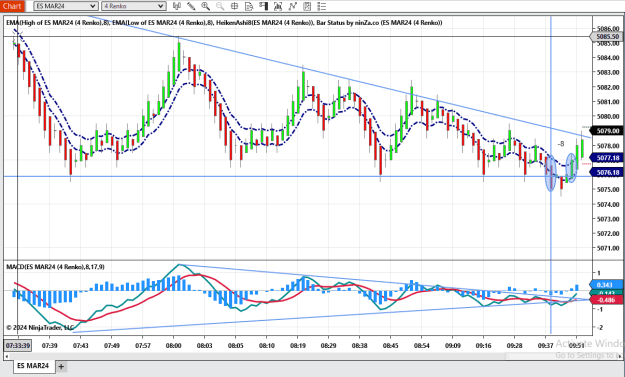Click the 07:39 time axis label
The width and height of the screenshot is (625, 377).
click(49, 346)
